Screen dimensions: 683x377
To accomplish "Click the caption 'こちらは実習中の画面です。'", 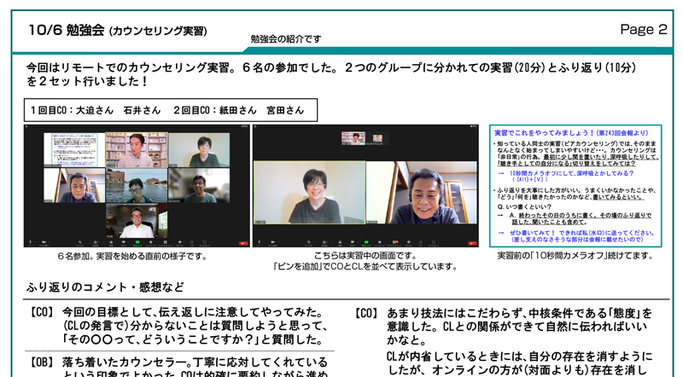I will 365,256.
